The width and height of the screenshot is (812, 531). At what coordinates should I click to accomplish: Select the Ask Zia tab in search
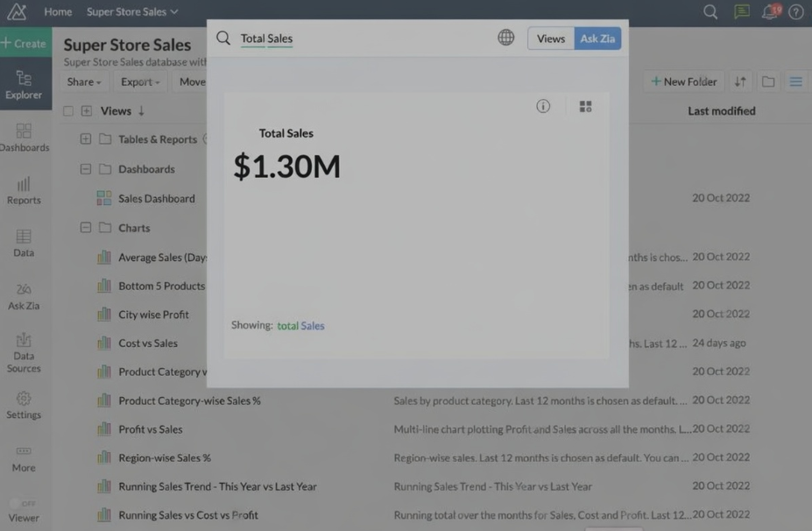point(597,39)
